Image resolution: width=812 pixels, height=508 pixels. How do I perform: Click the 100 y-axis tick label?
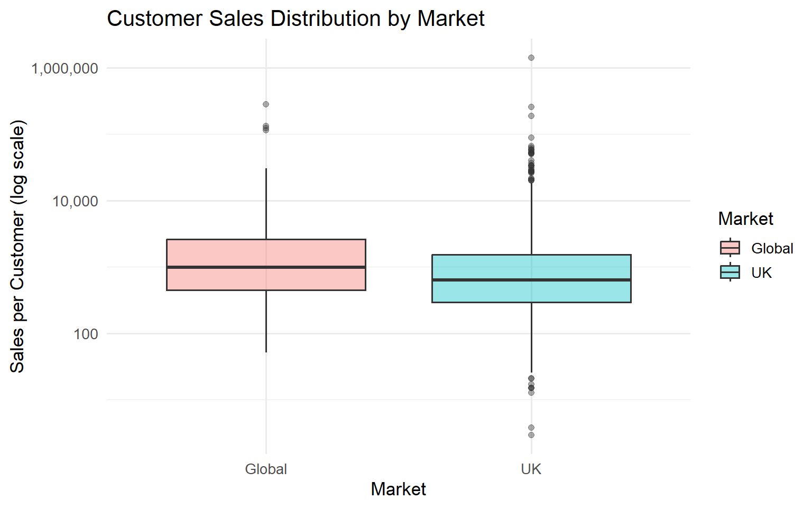[x=86, y=334]
